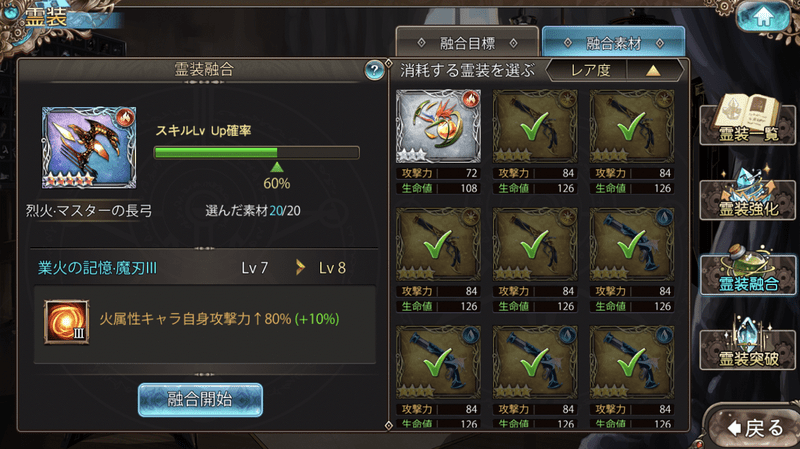Open the 霊装一覧 book icon
Image resolution: width=800 pixels, height=449 pixels.
pos(747,119)
